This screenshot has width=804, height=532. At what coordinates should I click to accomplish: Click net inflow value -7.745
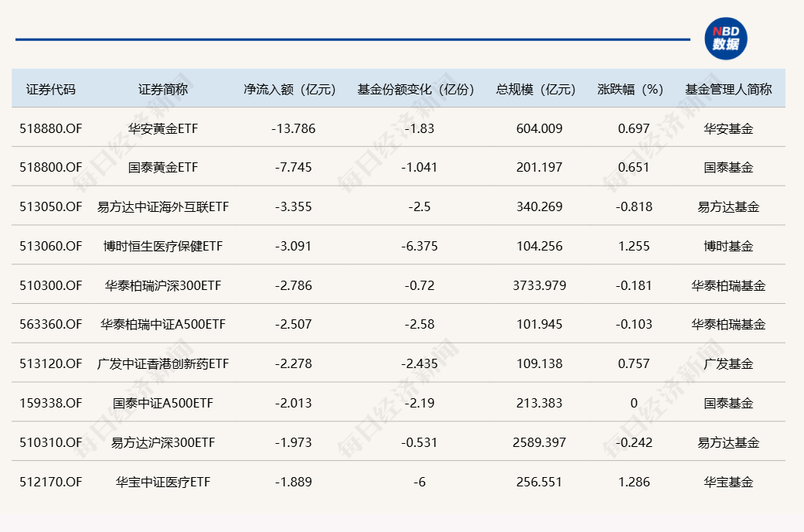[x=293, y=167]
